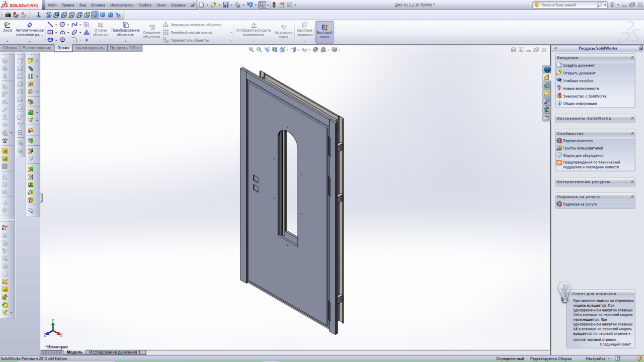Viewport: 644px width, 362px height.
Task: Switch to Исследование движения 1 tab
Action: (115, 352)
